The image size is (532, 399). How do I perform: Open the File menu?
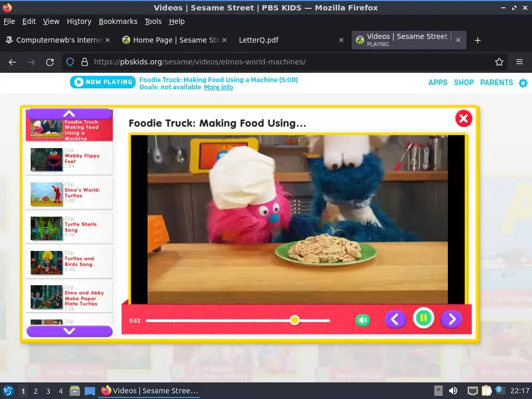[9, 21]
